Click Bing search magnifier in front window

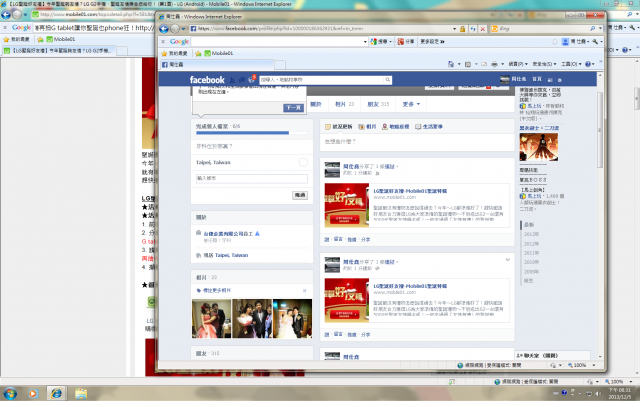592,29
